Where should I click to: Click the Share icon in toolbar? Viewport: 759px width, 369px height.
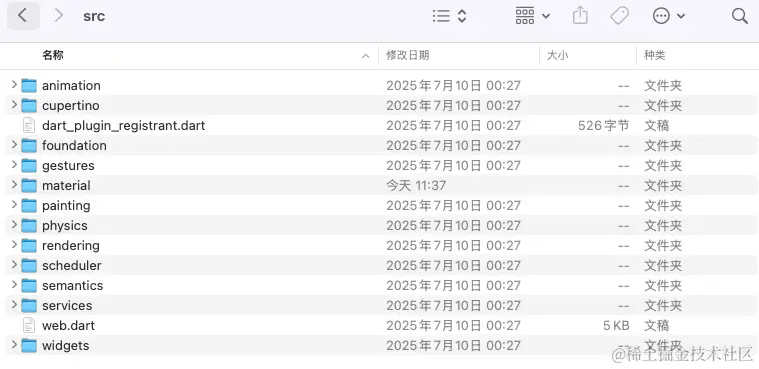coord(580,16)
